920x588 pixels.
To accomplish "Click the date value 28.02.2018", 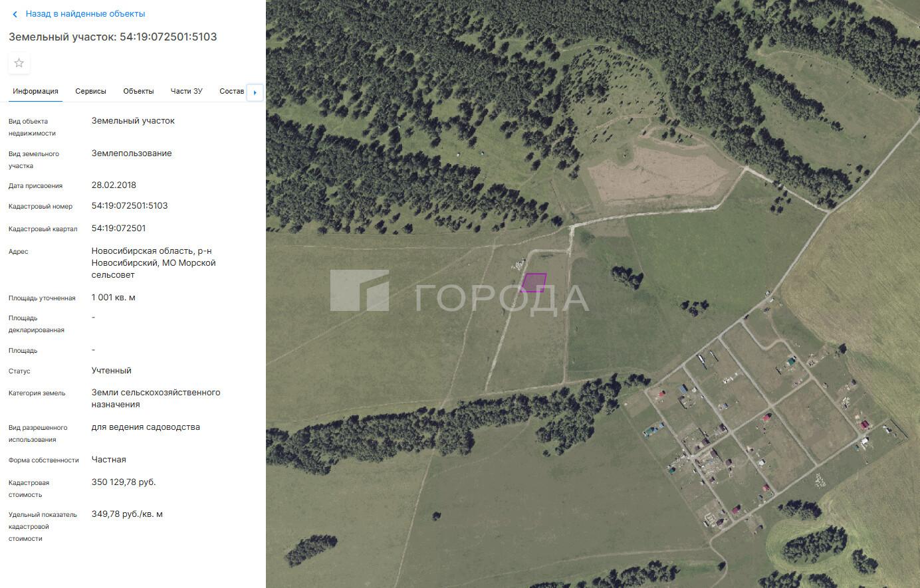I will pyautogui.click(x=114, y=185).
